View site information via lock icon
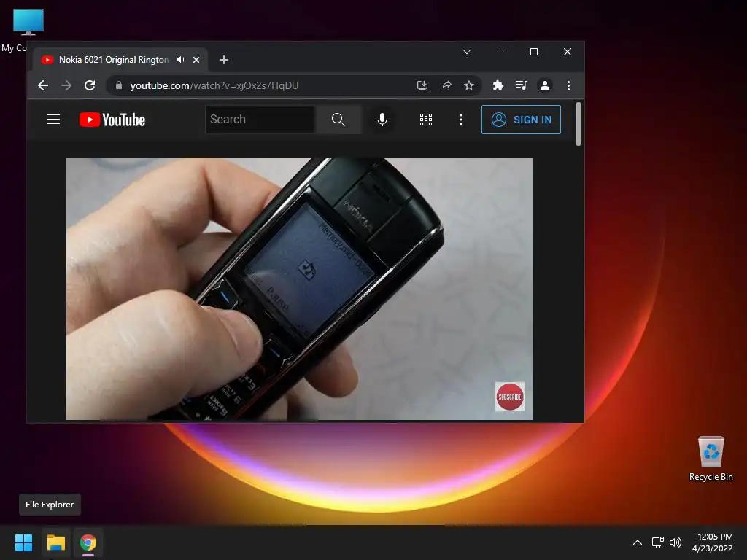 point(119,85)
